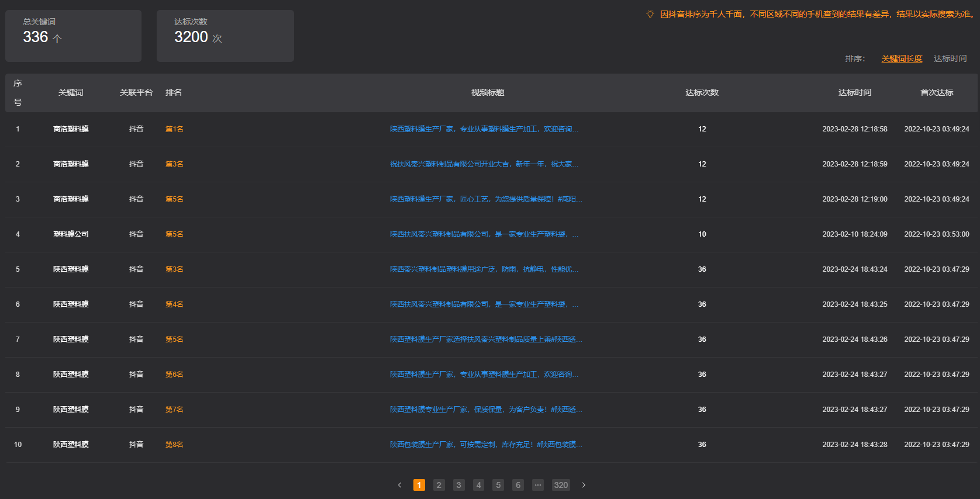Click the 第7名 ranking in row 9
Screen dimensions: 980x499
pyautogui.click(x=174, y=410)
